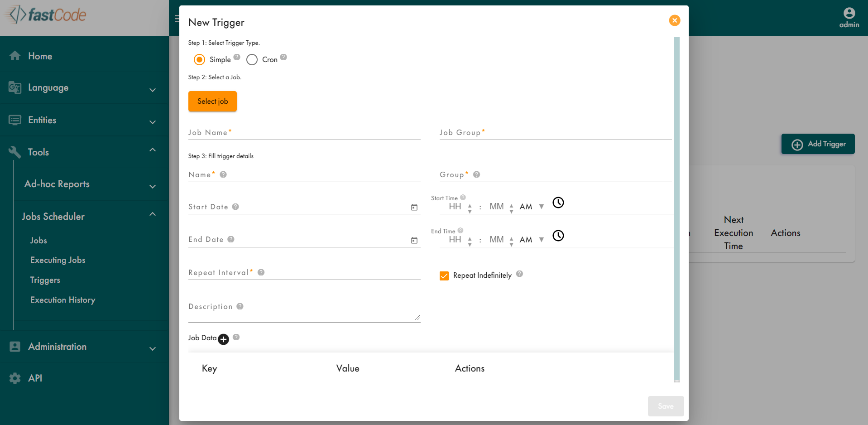Viewport: 868px width, 425px height.
Task: Focus the Job Name input field
Action: [304, 132]
